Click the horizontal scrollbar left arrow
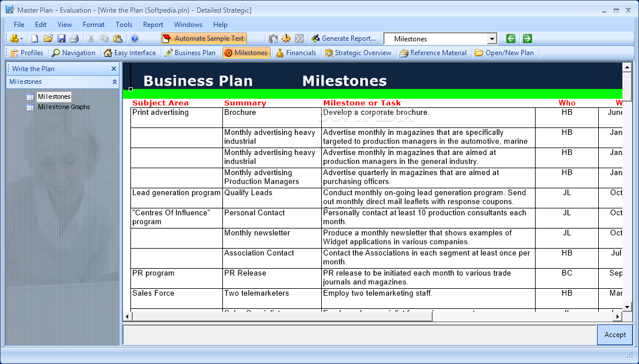Viewport: 639px width, 364px height. 127,316
